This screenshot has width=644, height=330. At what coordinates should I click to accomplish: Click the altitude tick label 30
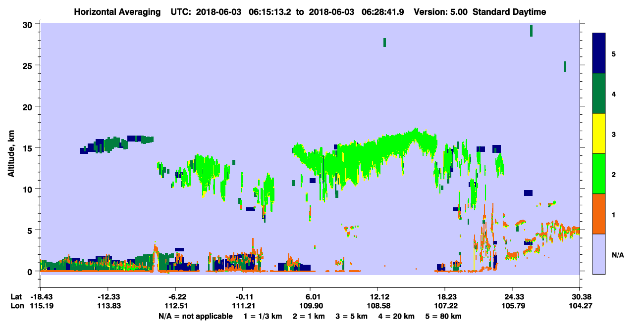29,24
